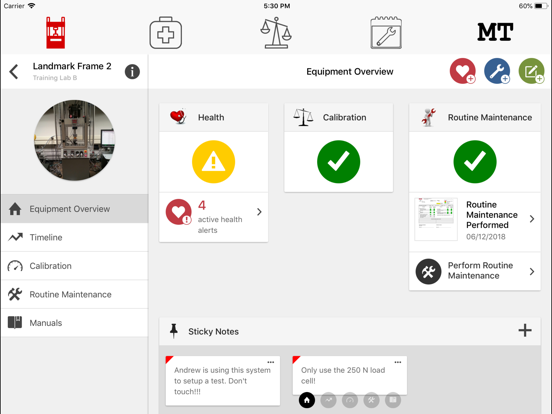Viewport: 552px width, 414px height.
Task: Tap the grey manuals book page indicator
Action: 393,400
